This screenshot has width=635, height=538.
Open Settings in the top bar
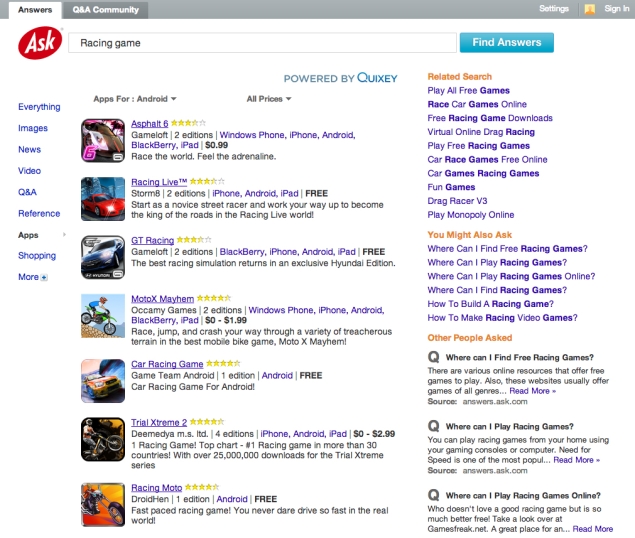[x=554, y=9]
